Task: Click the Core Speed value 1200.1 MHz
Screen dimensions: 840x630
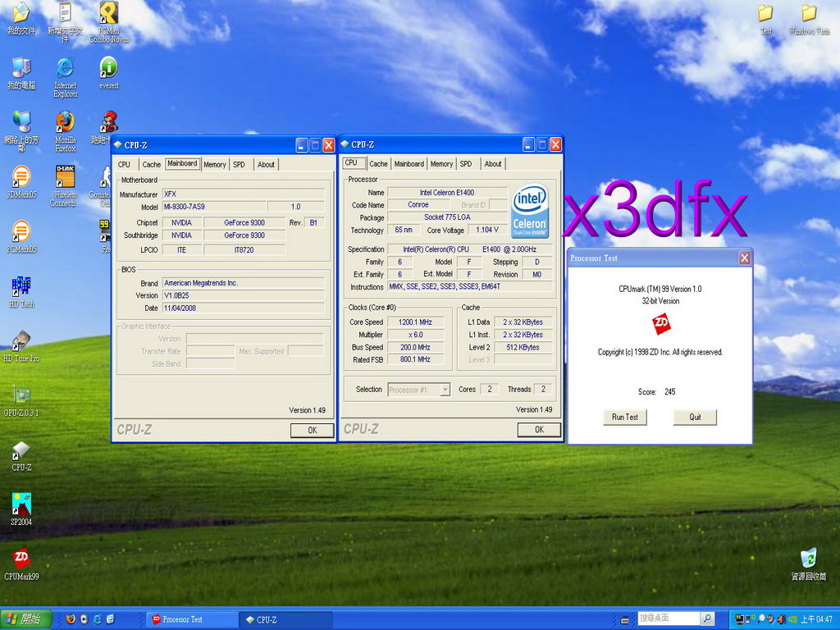Action: 415,322
